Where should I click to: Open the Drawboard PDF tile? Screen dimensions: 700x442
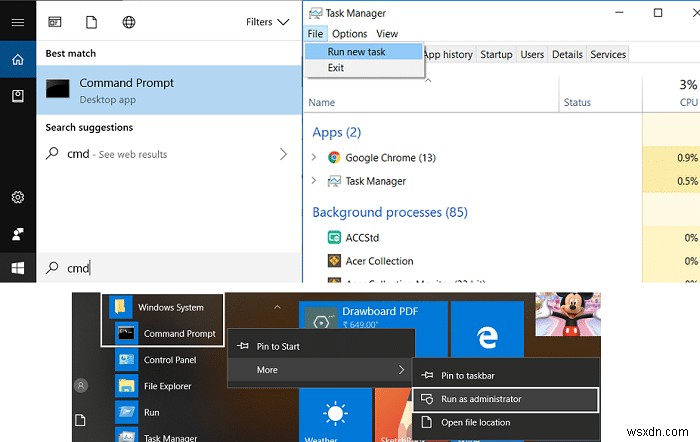tap(373, 315)
